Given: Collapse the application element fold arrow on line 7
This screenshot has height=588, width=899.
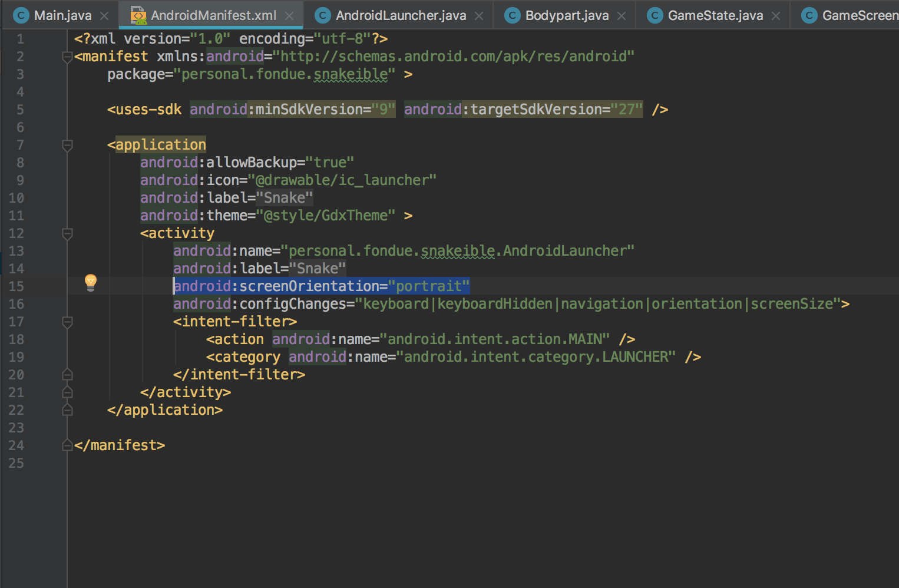Looking at the screenshot, I should tap(67, 145).
